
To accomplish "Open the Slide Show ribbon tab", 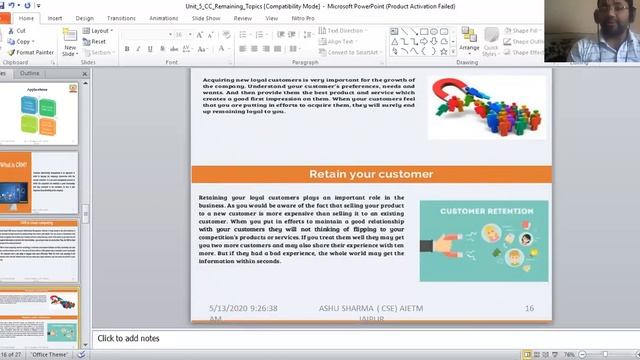I will tap(206, 18).
